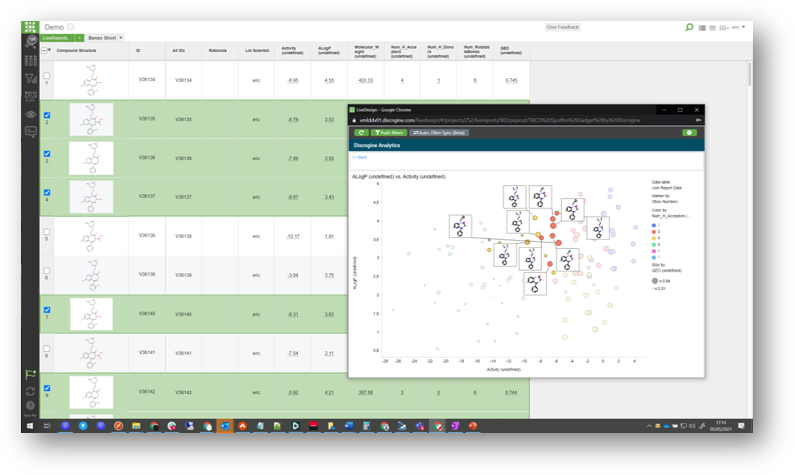Click the ID cell V36138
795x475 pixels.
(x=147, y=236)
